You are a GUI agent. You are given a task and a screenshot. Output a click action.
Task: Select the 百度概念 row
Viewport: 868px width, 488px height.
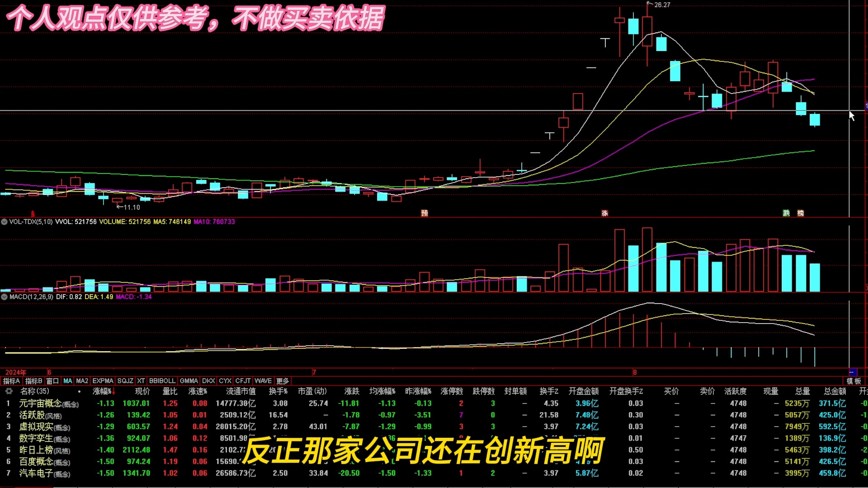(434, 462)
